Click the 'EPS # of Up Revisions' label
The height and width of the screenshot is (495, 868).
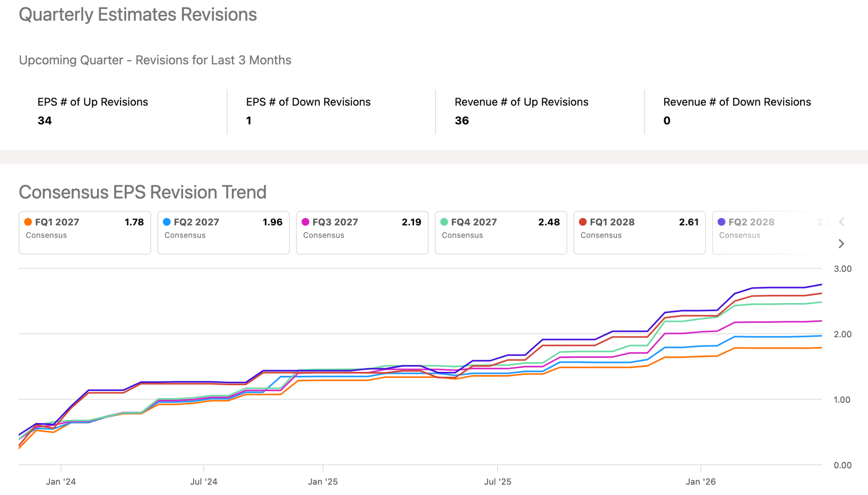click(x=93, y=102)
